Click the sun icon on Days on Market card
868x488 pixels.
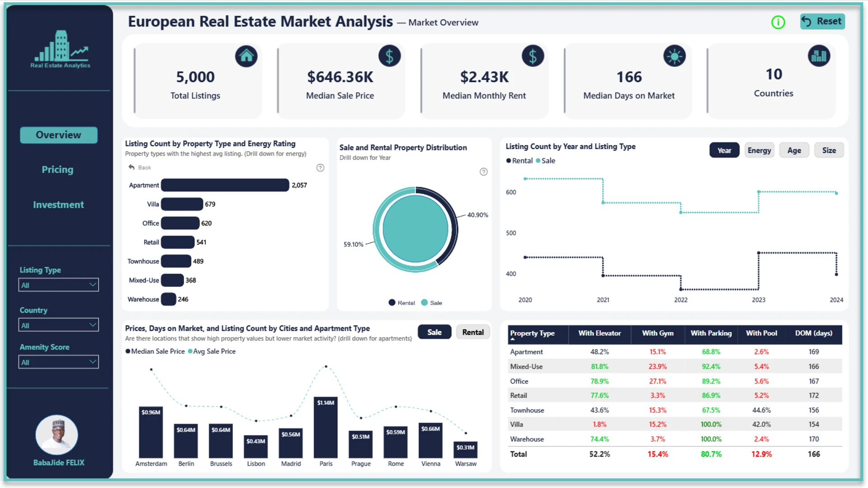click(674, 56)
